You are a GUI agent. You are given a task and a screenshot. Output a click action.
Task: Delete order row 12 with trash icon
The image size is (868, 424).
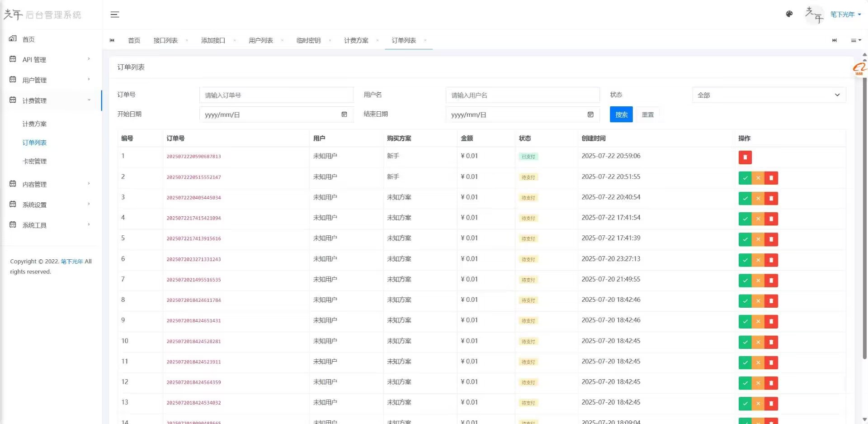pyautogui.click(x=771, y=383)
